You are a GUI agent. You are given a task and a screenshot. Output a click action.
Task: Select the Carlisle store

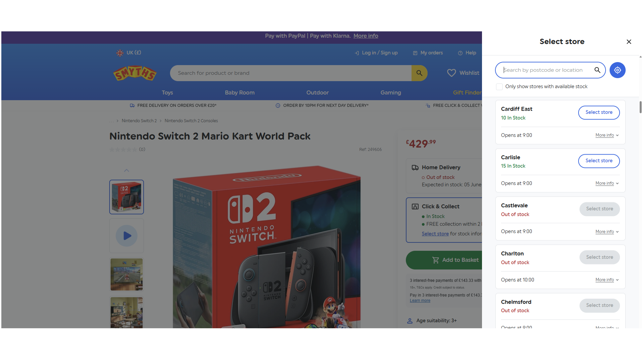pos(599,161)
